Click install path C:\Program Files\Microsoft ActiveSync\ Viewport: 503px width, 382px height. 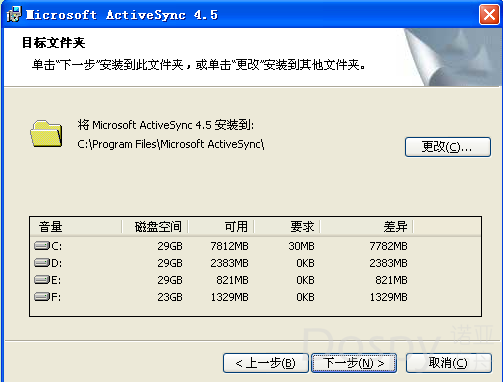[171, 144]
